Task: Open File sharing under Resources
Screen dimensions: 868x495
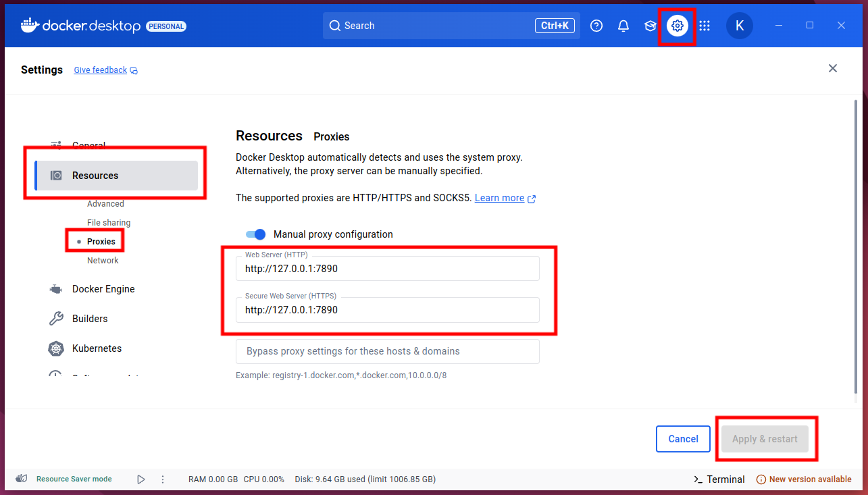Action: point(109,223)
